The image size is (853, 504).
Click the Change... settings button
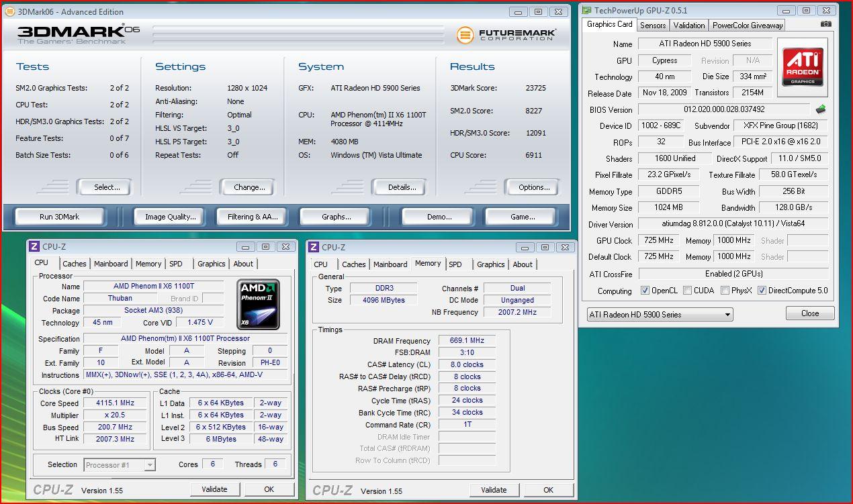point(249,187)
